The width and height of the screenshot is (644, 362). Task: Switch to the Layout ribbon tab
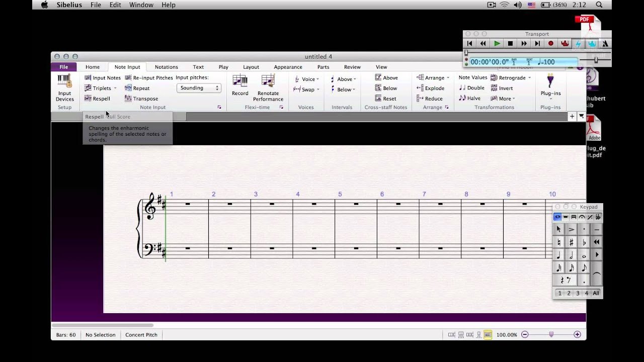[x=251, y=67]
